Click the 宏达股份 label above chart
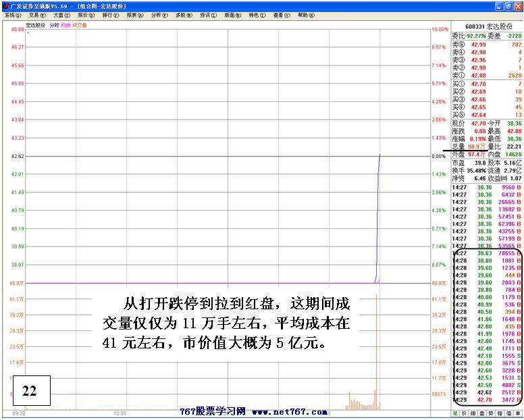Image resolution: width=524 pixels, height=420 pixels. [35, 26]
